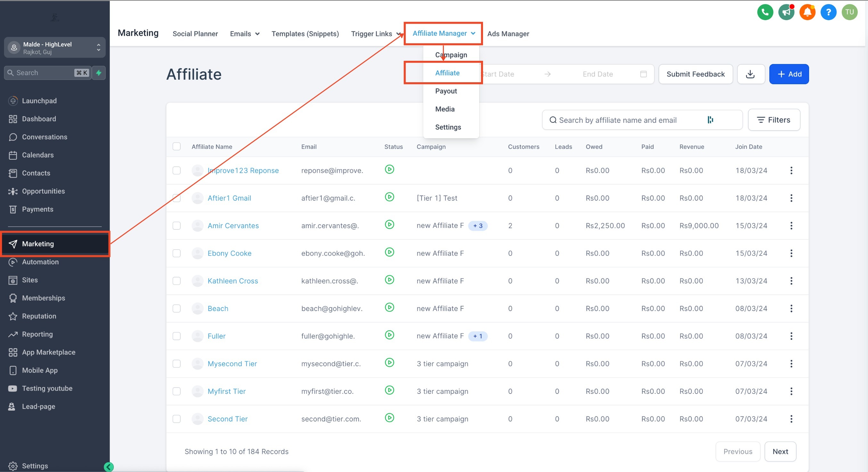
Task: Open the megaphone announcements icon
Action: 786,12
